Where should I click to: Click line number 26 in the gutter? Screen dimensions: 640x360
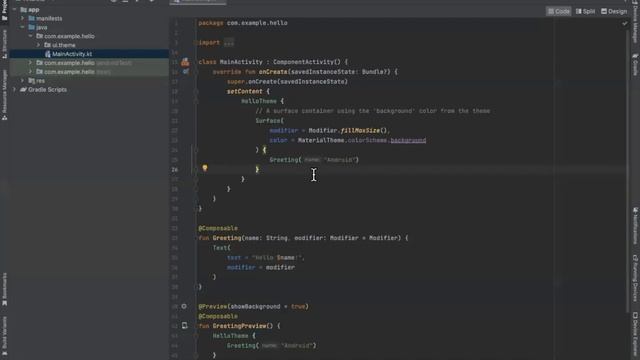(x=175, y=169)
